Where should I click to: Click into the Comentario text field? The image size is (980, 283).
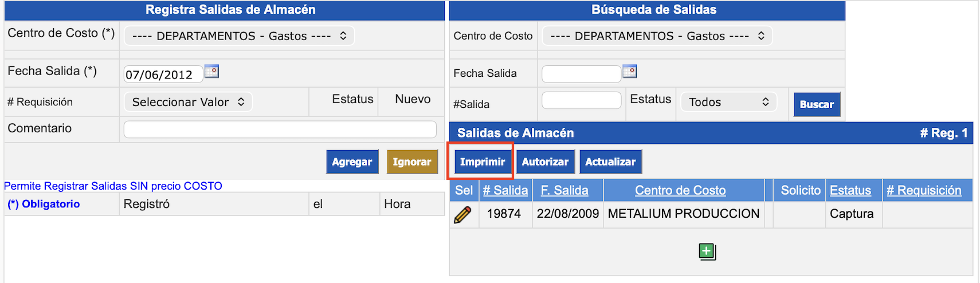280,129
